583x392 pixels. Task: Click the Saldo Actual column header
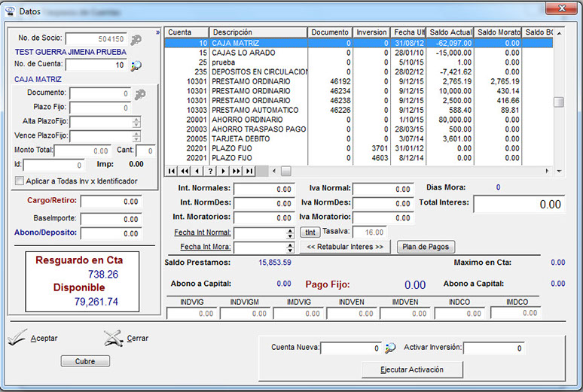coord(450,32)
